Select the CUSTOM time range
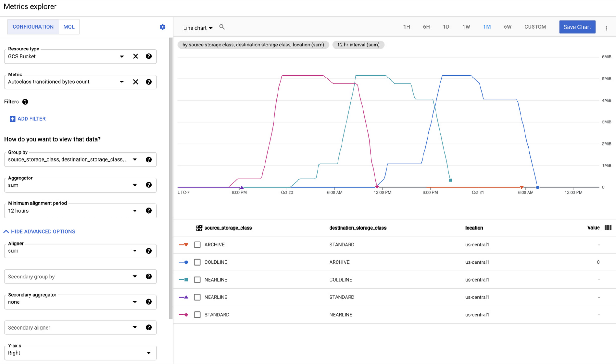 point(535,27)
